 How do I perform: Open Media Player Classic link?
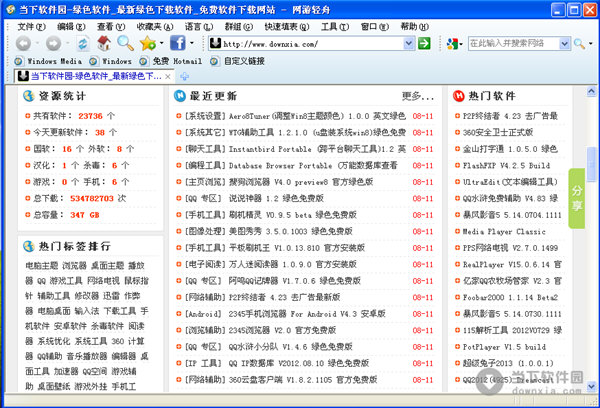click(504, 232)
